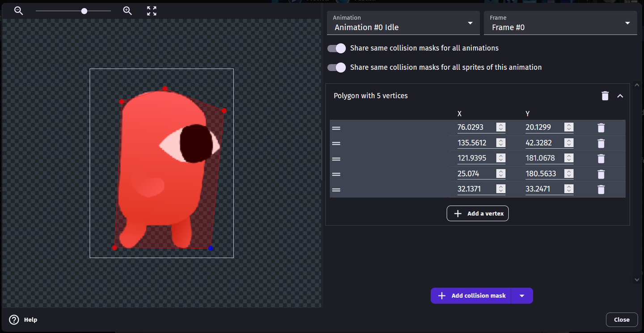Delete vertex with X 121.9395
Viewport: 644px width, 333px height.
(x=601, y=158)
